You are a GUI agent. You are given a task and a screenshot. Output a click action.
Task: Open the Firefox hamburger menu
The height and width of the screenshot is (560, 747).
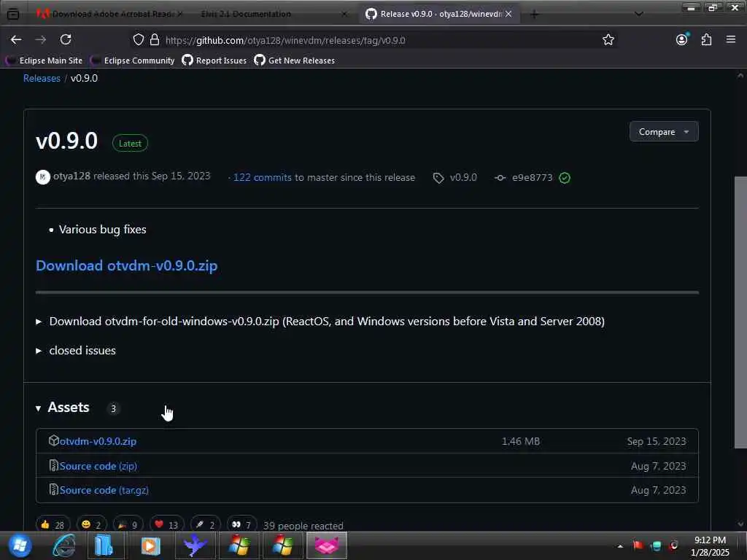(x=731, y=39)
